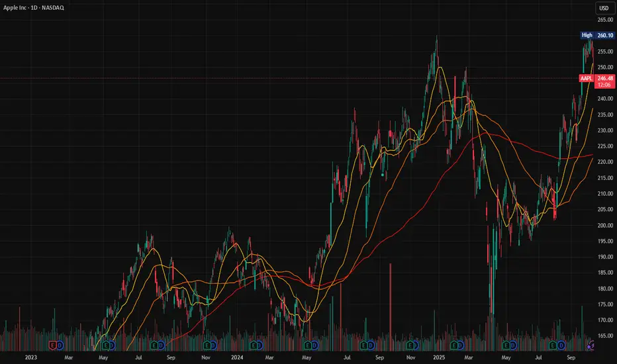Viewport: 617px width, 364px height.
Task: Click the 2024 label on time axis
Action: click(237, 357)
